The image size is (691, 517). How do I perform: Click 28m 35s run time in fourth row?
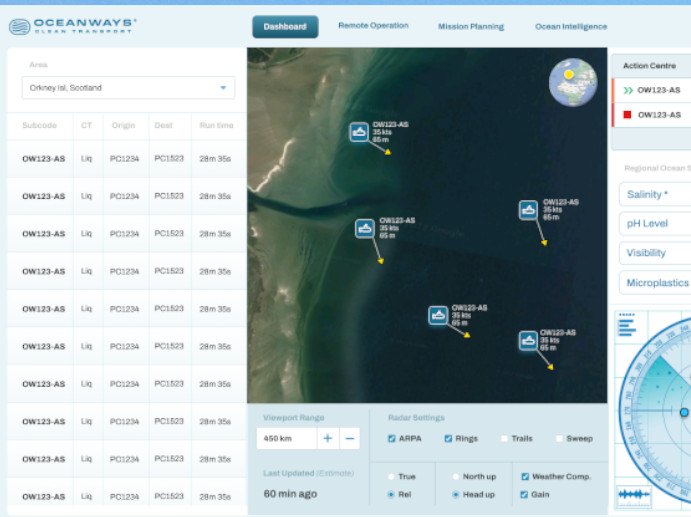[x=215, y=271]
